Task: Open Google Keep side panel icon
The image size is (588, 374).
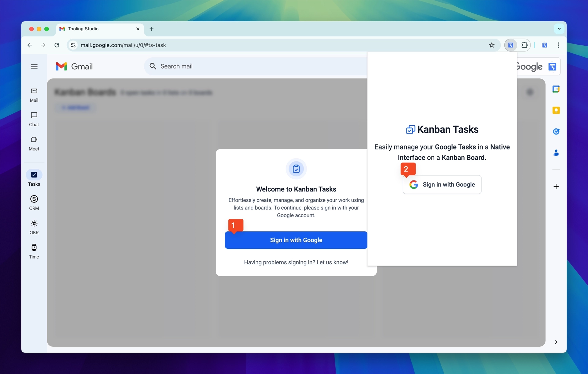Action: tap(556, 110)
